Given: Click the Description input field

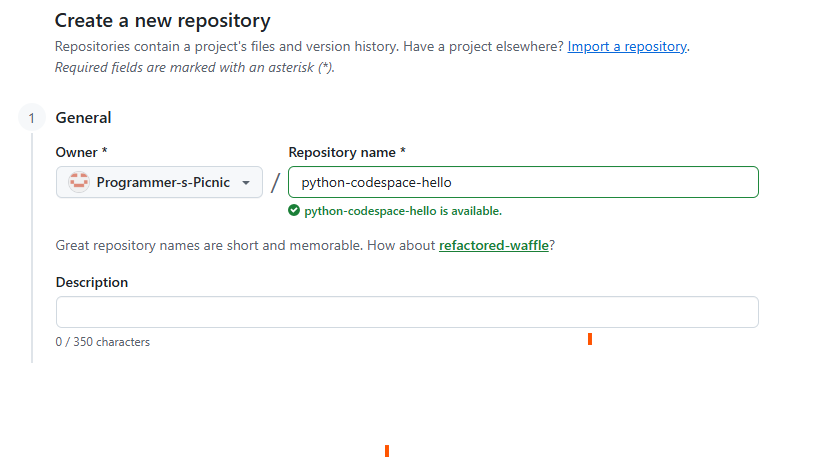Looking at the screenshot, I should point(407,312).
